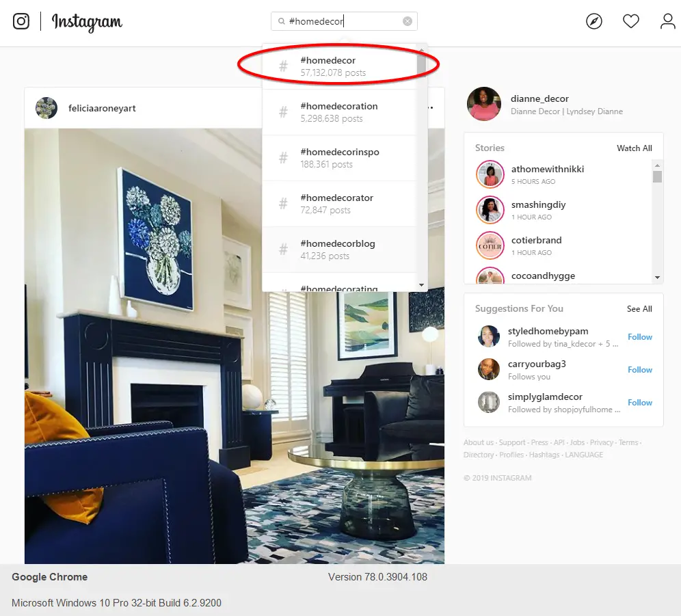Screen dimensions: 681x616
Task: Clear the search field with the X button
Action: (407, 21)
